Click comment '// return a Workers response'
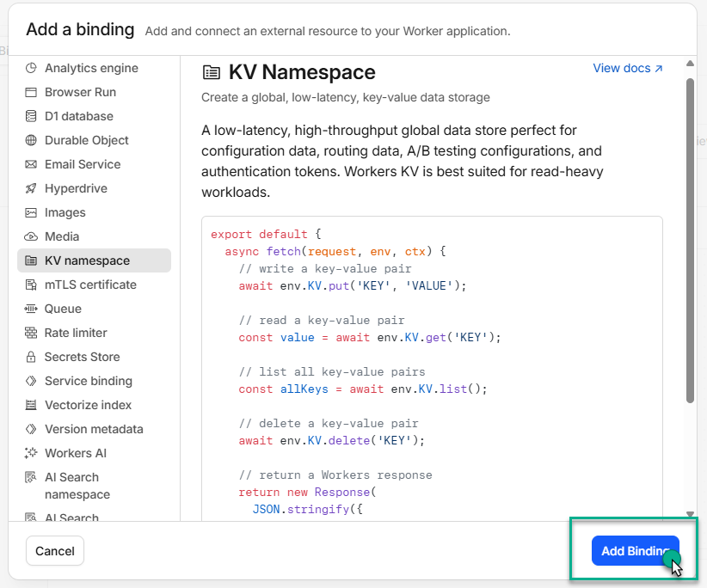The height and width of the screenshot is (588, 707). [335, 475]
